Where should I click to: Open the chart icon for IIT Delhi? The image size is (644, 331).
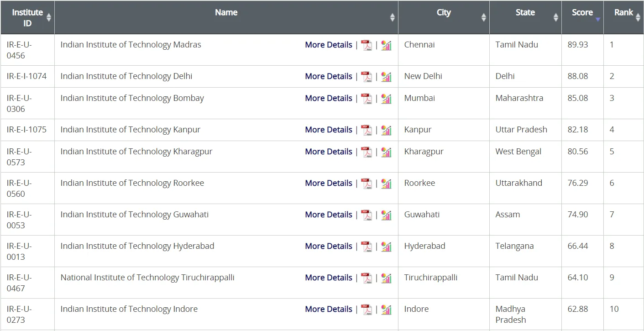click(x=386, y=77)
